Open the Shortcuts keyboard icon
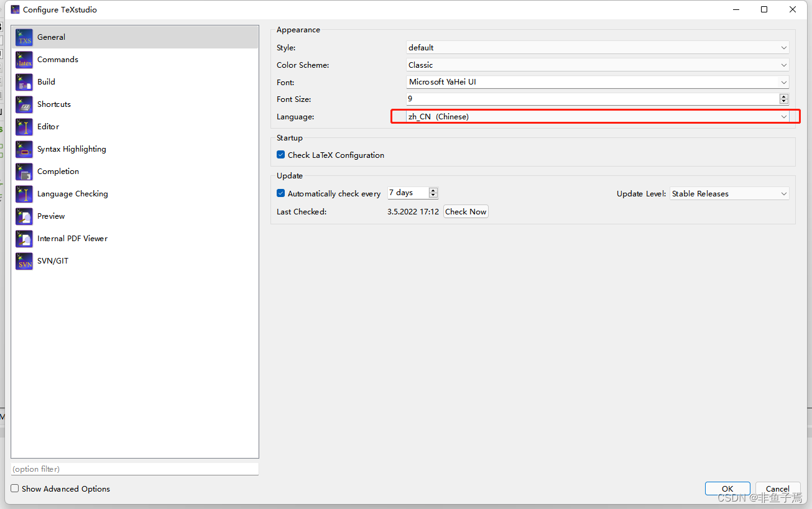 coord(24,104)
